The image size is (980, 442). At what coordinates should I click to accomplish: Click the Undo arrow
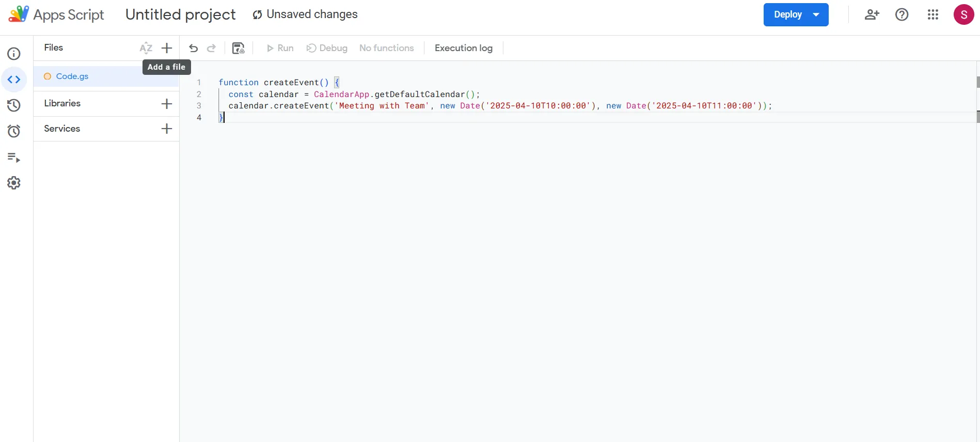click(193, 48)
